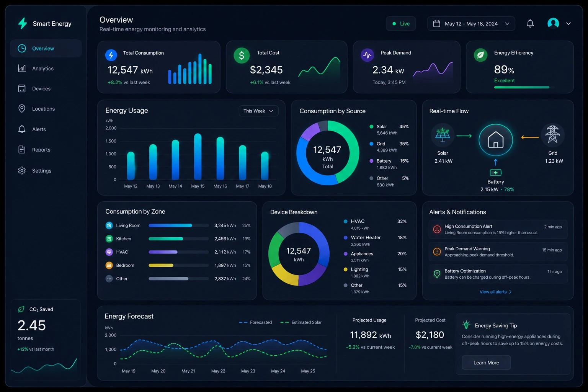The height and width of the screenshot is (392, 588).
Task: Click the Energy Efficiency leaf icon
Action: click(x=480, y=55)
